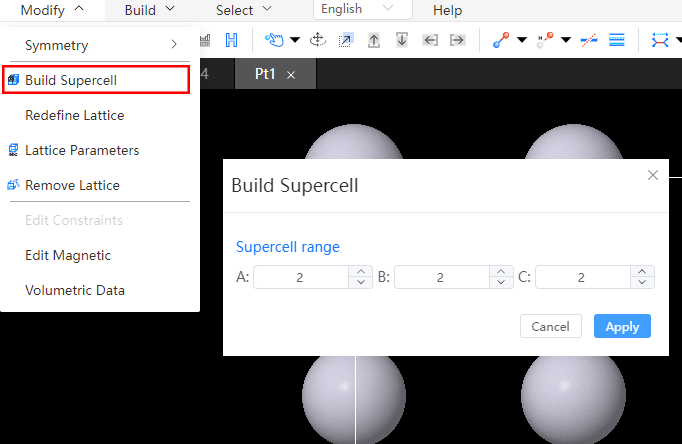Viewport: 682px width, 444px height.
Task: Open dropdown arrow beside the bond tool
Action: [522, 40]
